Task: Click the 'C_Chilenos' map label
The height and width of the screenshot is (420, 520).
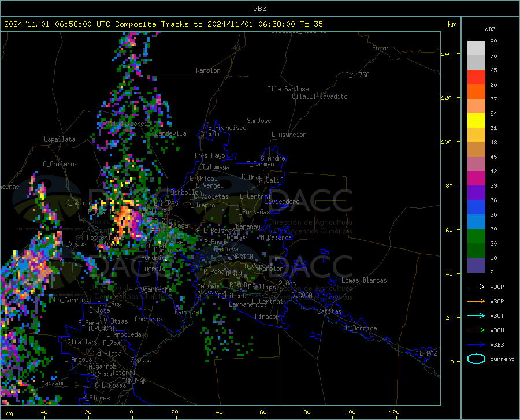Action: pos(60,164)
